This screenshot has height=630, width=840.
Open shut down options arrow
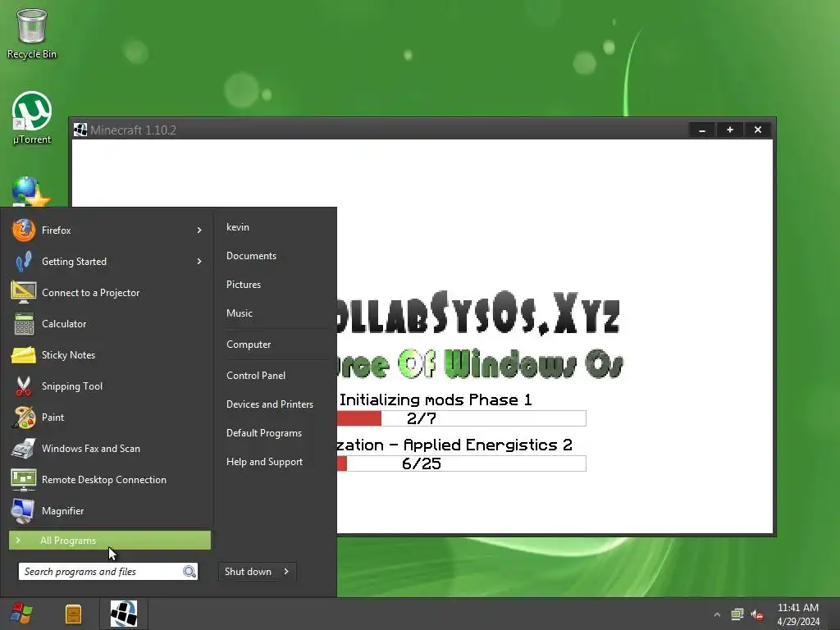(x=286, y=572)
